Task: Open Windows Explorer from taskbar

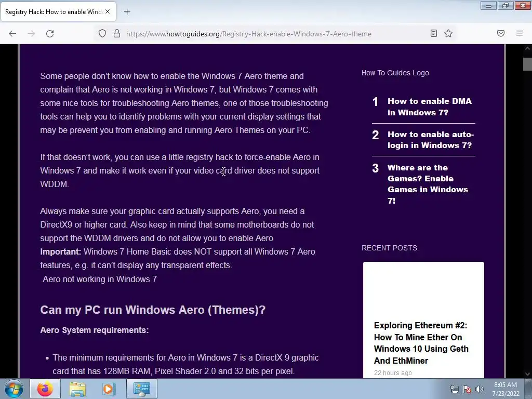Action: pos(77,389)
